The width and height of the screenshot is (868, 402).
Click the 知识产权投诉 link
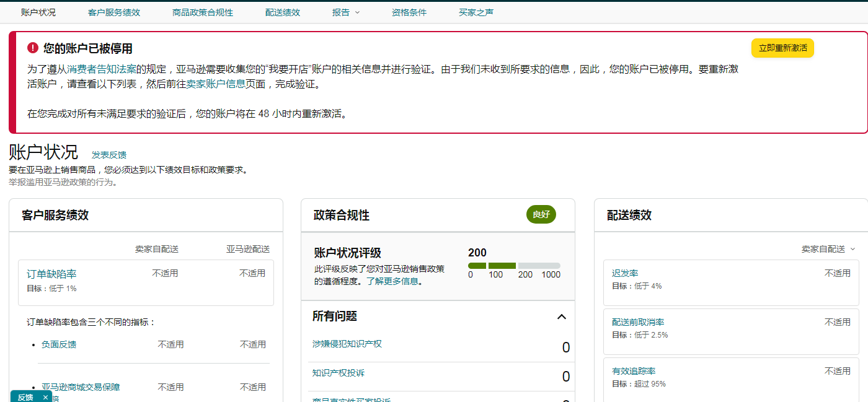pos(339,373)
